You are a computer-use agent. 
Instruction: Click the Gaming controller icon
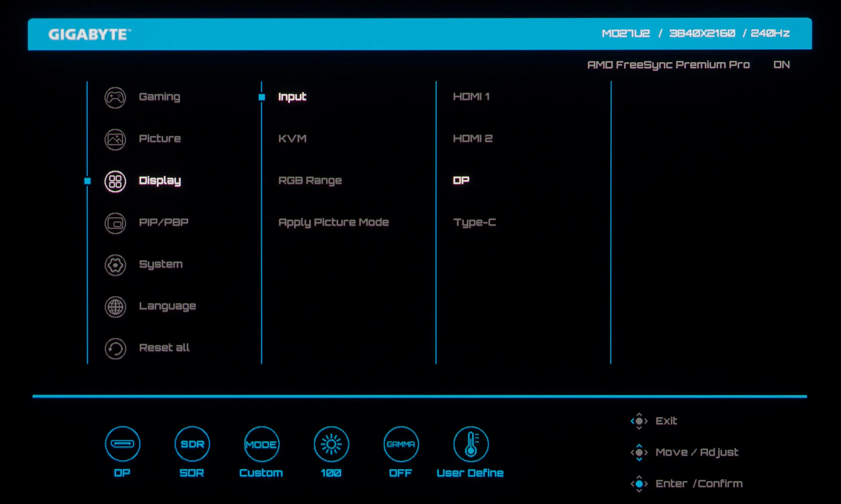(x=115, y=97)
